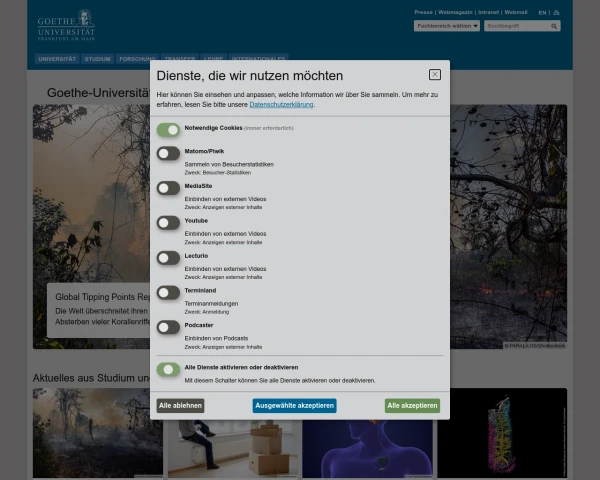Click the Alle ablehnen button
This screenshot has height=480, width=600.
180,406
